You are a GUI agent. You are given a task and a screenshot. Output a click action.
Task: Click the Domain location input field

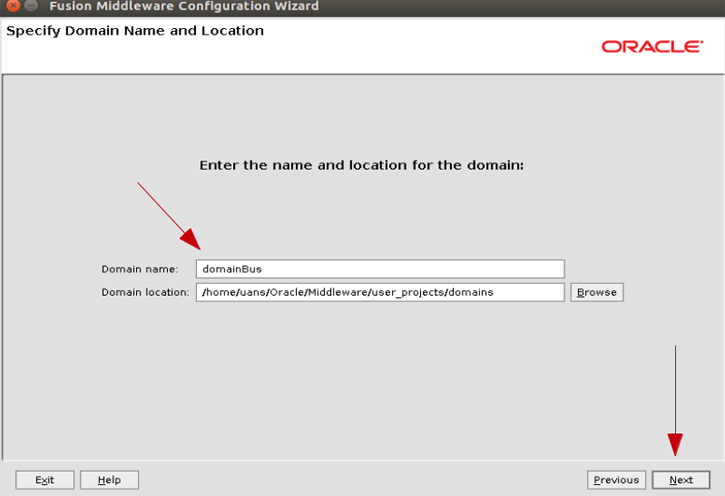[380, 292]
